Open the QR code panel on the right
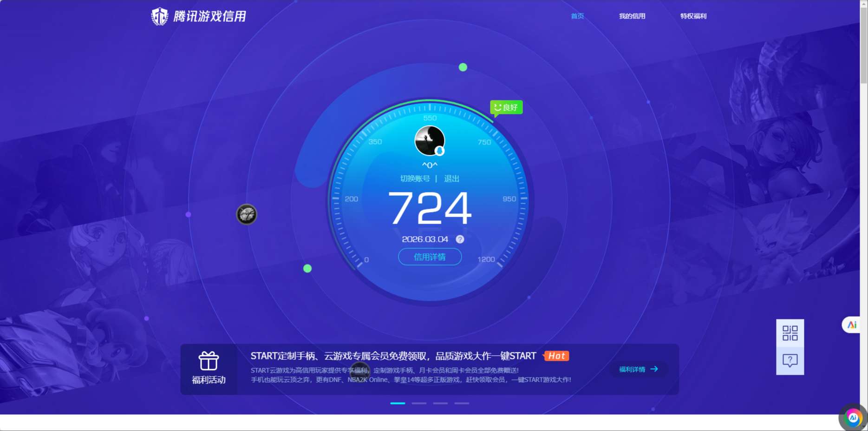868x431 pixels. click(x=790, y=333)
